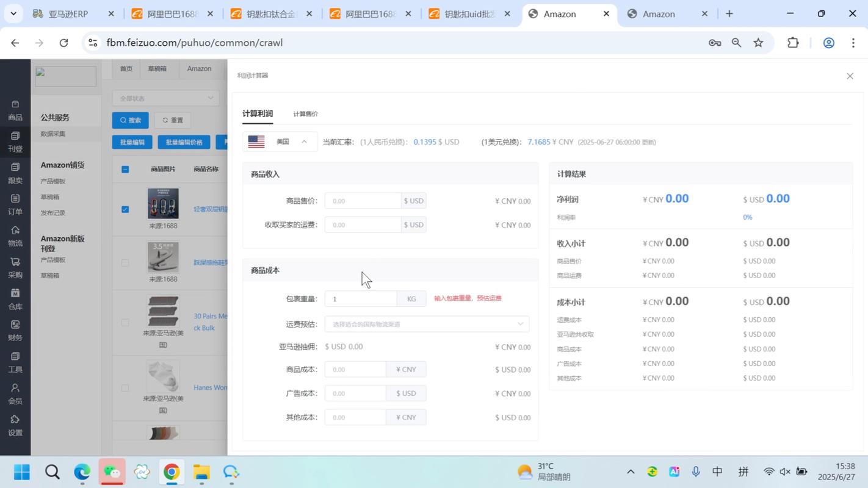Screen dimensions: 868x488
Task: Close the 利润计算器 panel
Action: click(850, 76)
